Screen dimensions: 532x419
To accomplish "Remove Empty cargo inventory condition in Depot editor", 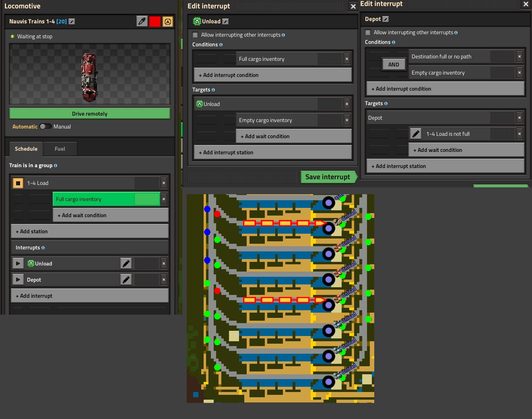I will (519, 73).
